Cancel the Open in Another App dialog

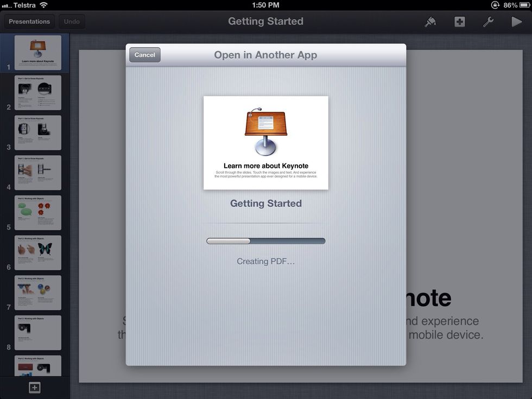pos(145,55)
